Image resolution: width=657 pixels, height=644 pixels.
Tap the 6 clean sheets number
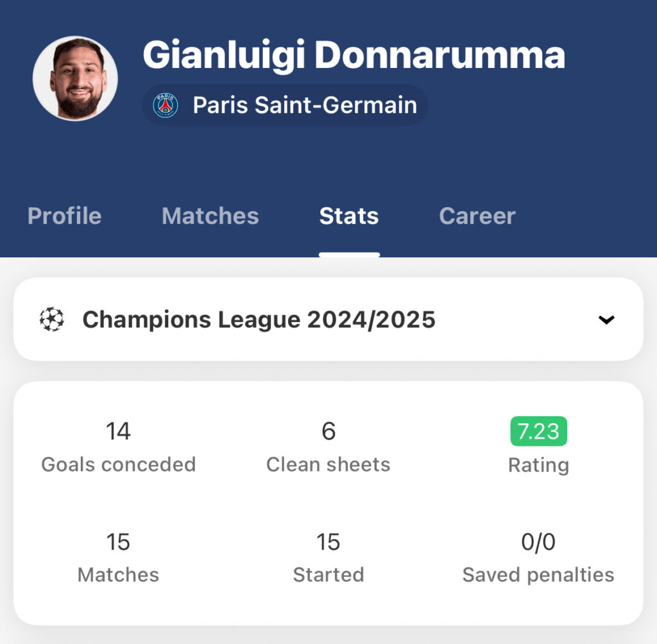click(328, 431)
